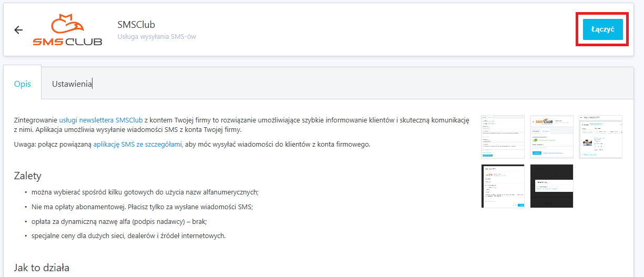Open first screenshot thumbnail in top row
This screenshot has width=644, height=277.
pyautogui.click(x=503, y=137)
